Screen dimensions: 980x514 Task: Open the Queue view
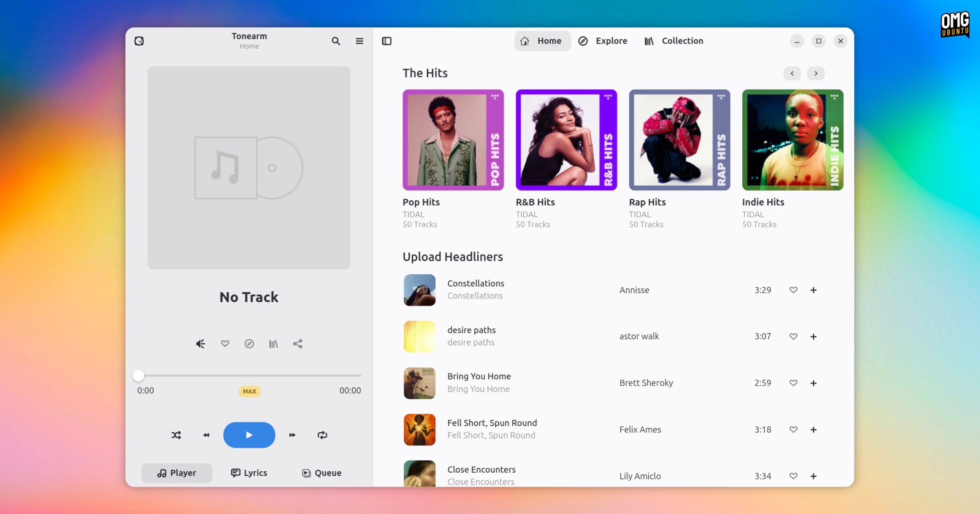click(x=321, y=473)
